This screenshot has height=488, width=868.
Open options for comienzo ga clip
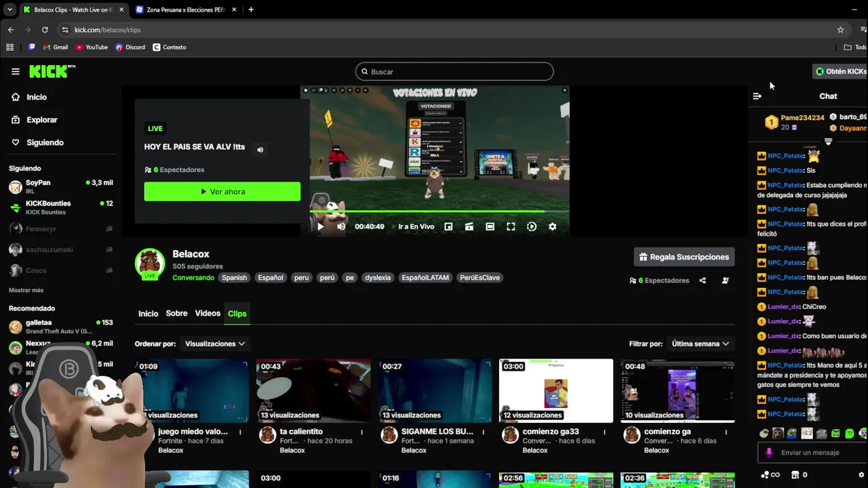click(x=726, y=432)
